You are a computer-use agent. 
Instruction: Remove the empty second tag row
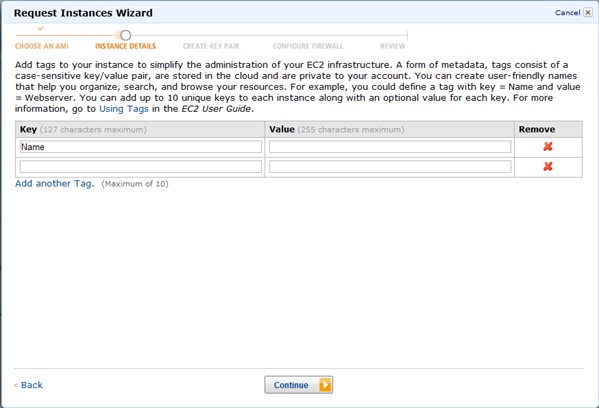(548, 166)
